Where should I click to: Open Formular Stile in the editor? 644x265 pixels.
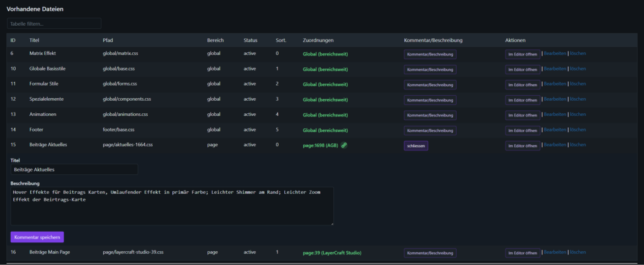click(523, 84)
